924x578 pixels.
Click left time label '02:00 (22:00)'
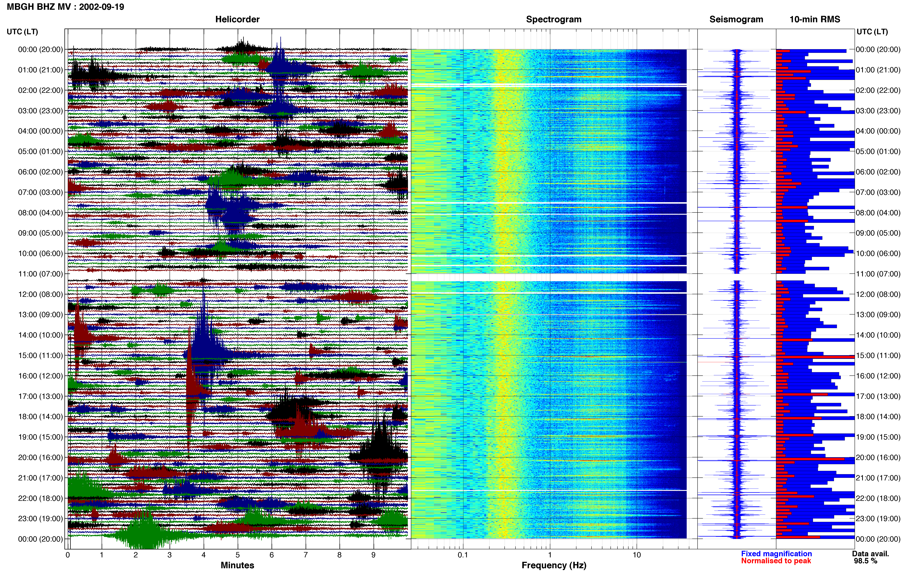pyautogui.click(x=41, y=90)
